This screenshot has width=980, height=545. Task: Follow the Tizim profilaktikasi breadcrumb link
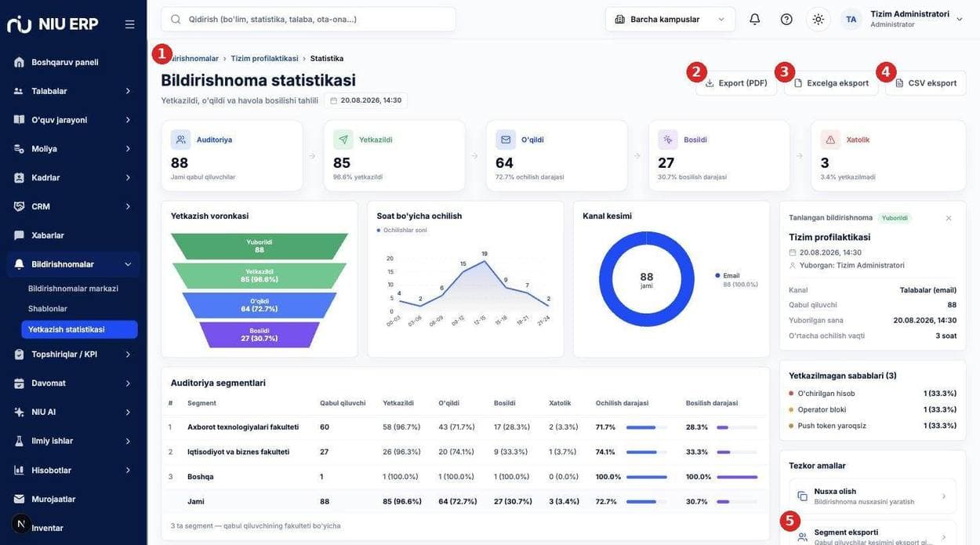click(264, 59)
